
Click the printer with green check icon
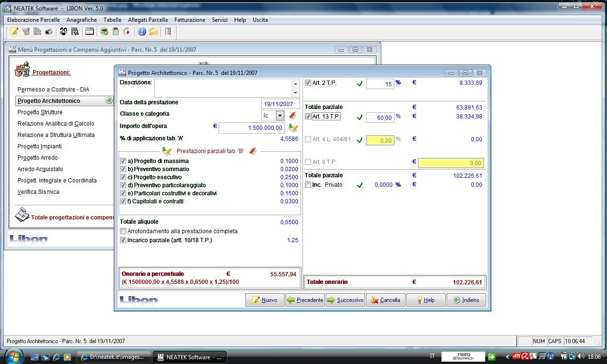click(x=104, y=32)
